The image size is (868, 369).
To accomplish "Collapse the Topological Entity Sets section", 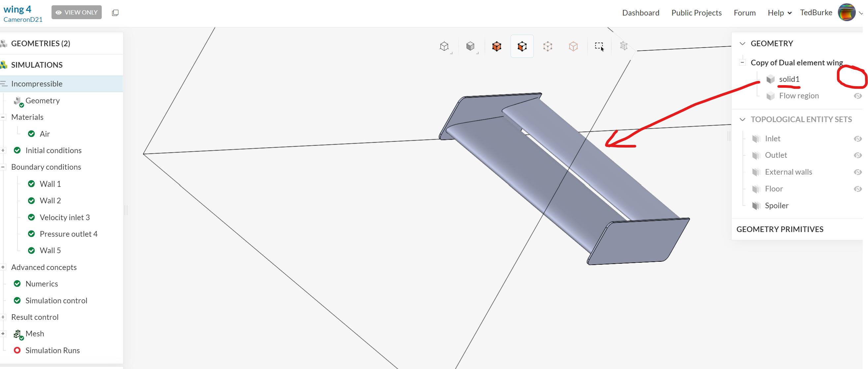I will point(742,119).
